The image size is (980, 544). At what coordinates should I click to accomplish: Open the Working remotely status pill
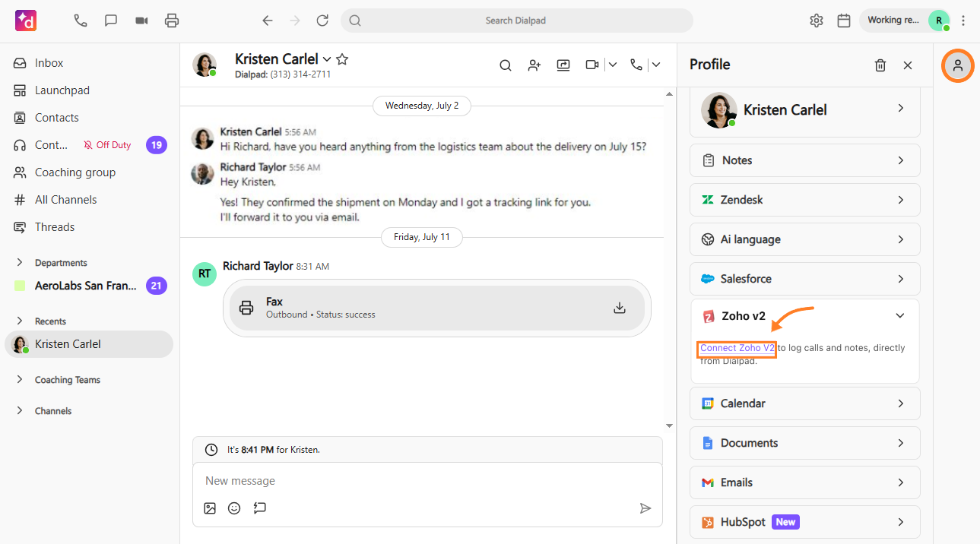905,21
